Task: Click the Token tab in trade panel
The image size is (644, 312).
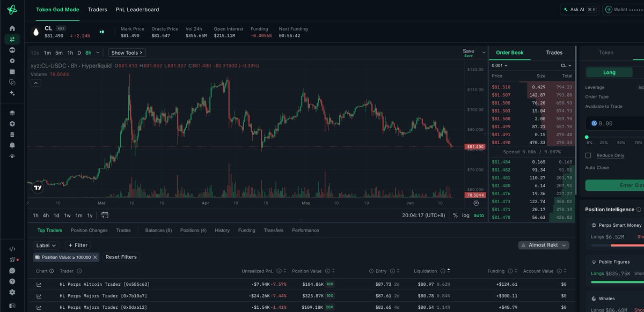Action: click(606, 53)
